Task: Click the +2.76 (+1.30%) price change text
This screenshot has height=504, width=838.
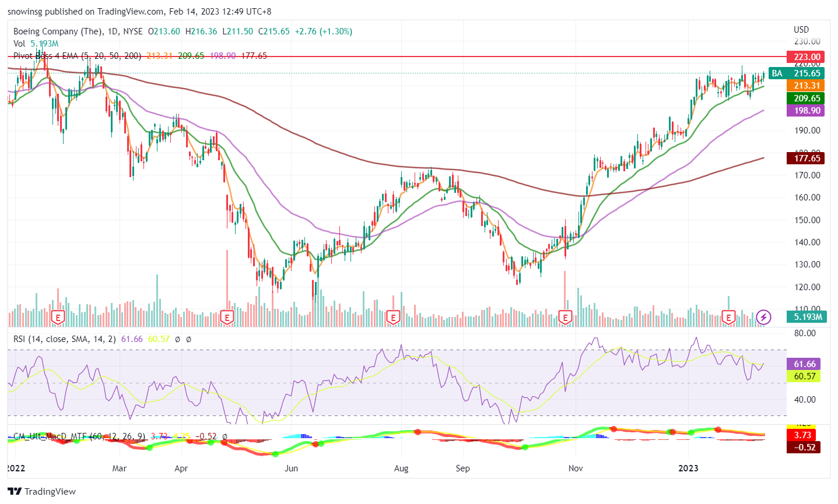Action: click(x=324, y=31)
